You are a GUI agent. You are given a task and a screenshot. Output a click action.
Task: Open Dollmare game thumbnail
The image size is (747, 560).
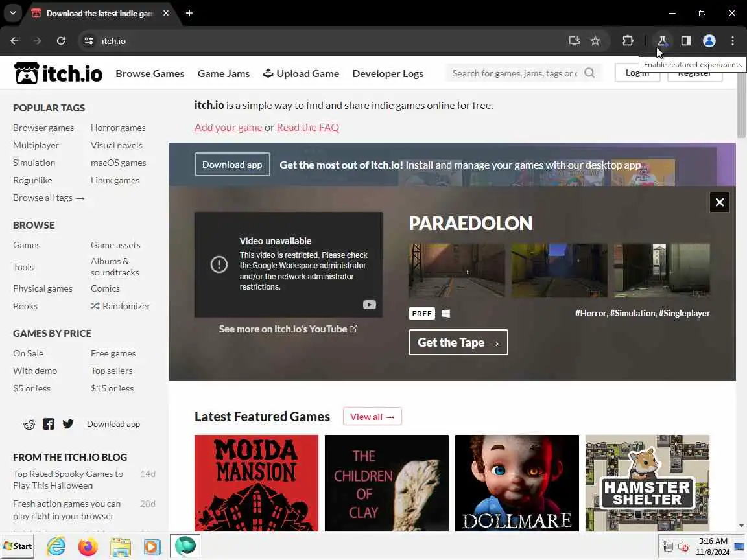tap(517, 483)
